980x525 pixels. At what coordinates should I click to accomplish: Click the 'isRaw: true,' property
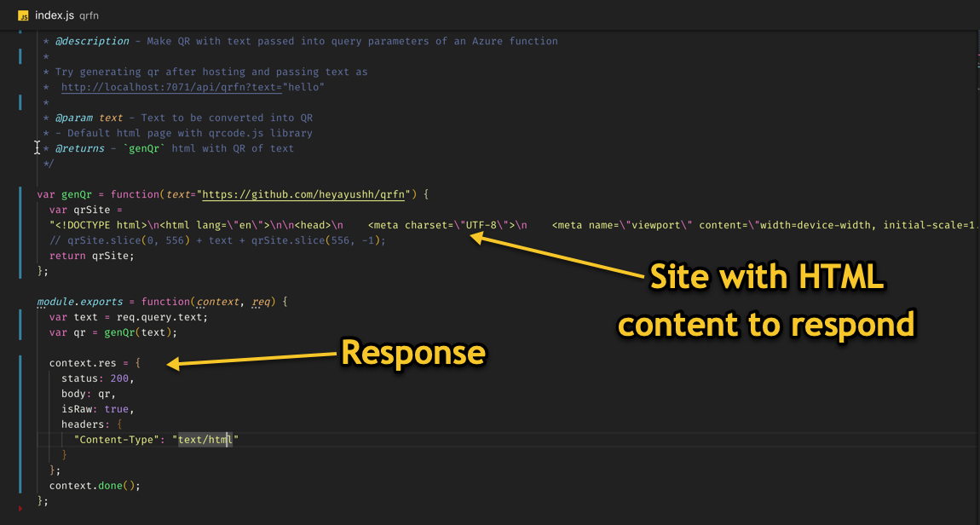click(x=97, y=409)
